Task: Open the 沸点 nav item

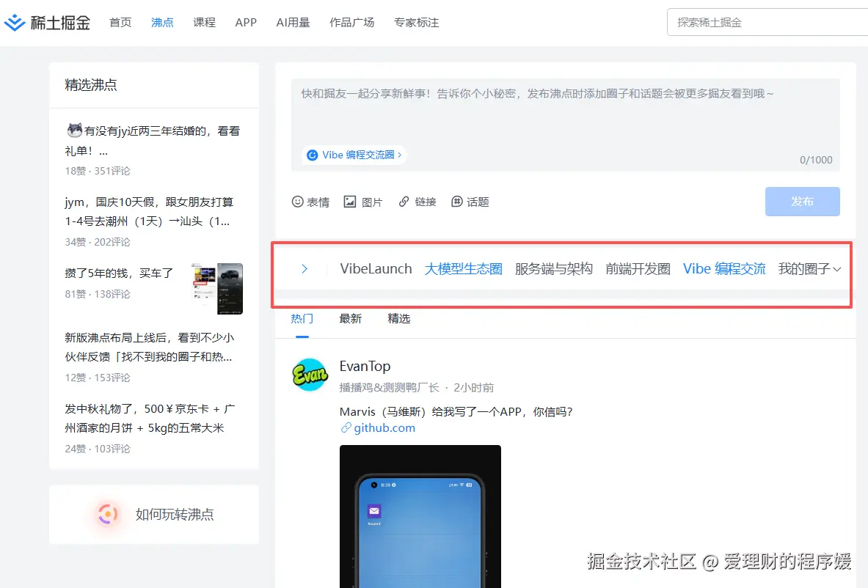Action: pos(162,23)
